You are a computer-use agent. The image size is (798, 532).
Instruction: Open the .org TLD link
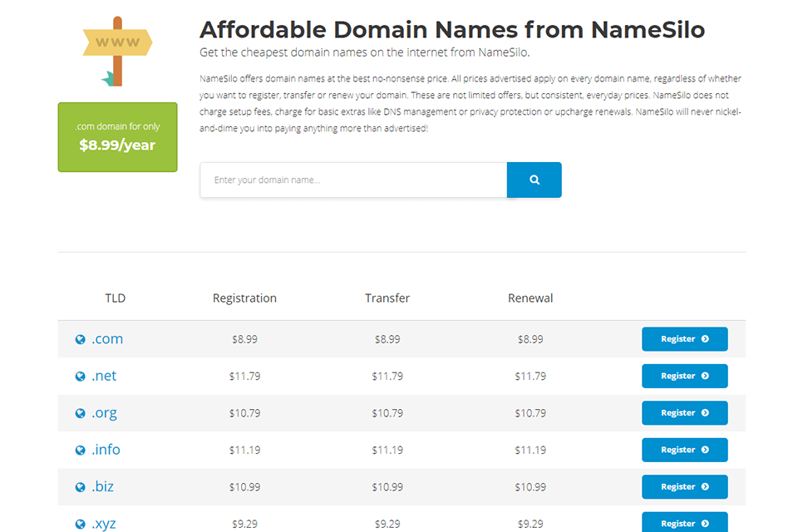[104, 413]
